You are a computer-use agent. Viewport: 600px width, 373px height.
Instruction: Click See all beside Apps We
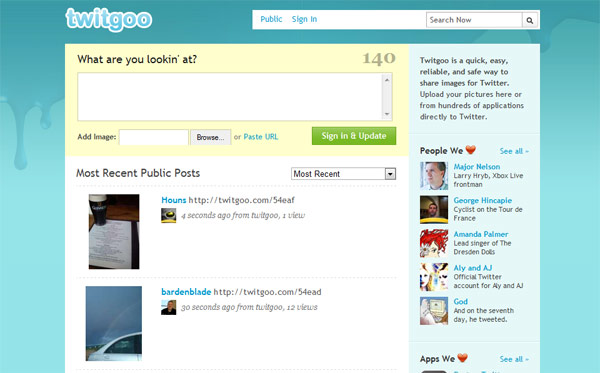click(514, 359)
